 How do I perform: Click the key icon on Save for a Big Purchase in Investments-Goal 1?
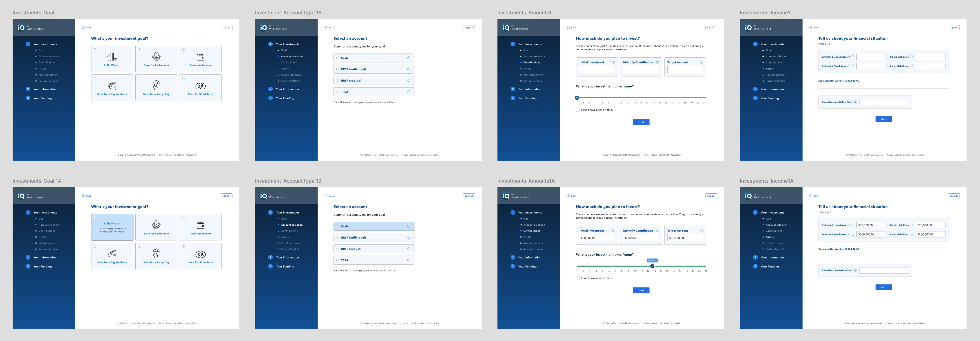pos(112,86)
